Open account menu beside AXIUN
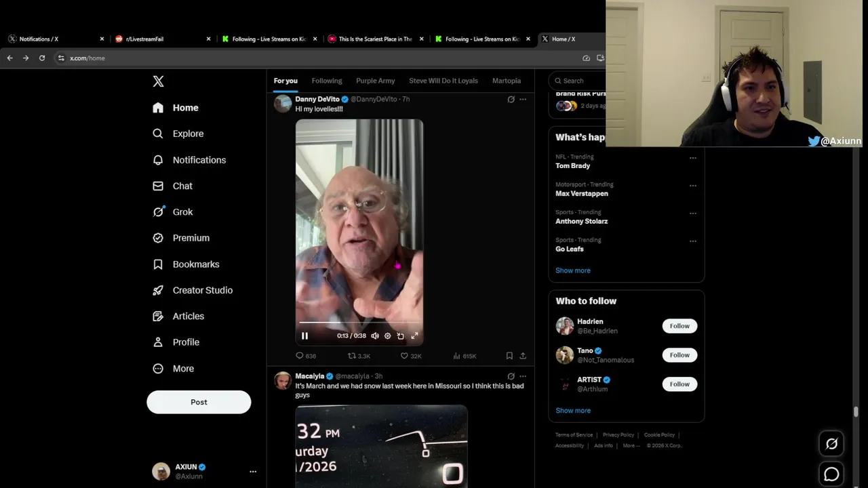 tap(253, 472)
